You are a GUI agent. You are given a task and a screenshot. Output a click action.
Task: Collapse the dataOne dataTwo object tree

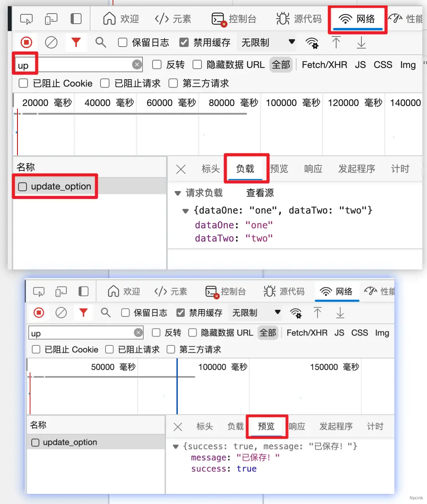click(186, 211)
